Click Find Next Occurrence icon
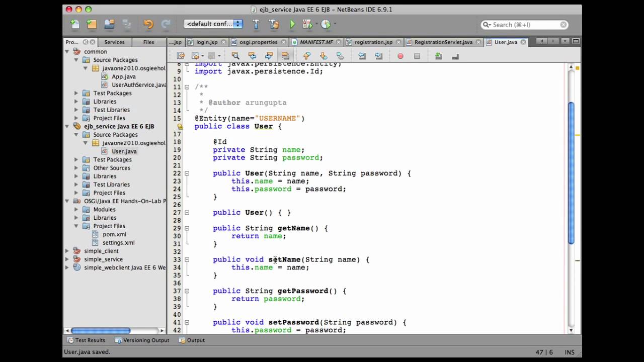The image size is (644, 362). (x=269, y=56)
